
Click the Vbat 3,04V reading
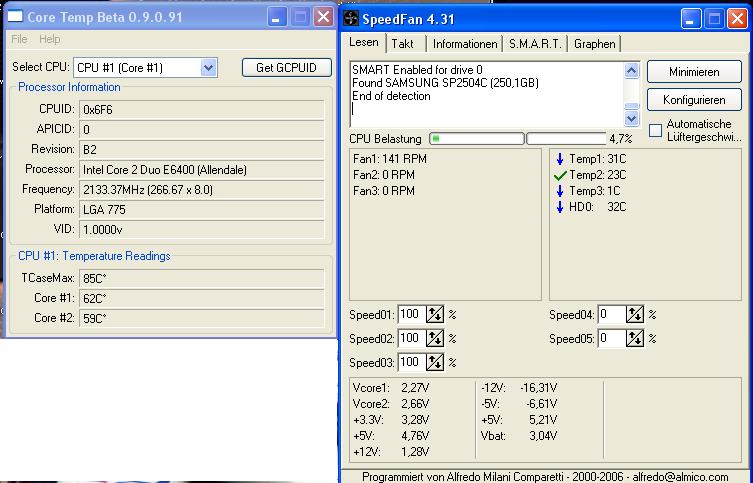(x=519, y=436)
